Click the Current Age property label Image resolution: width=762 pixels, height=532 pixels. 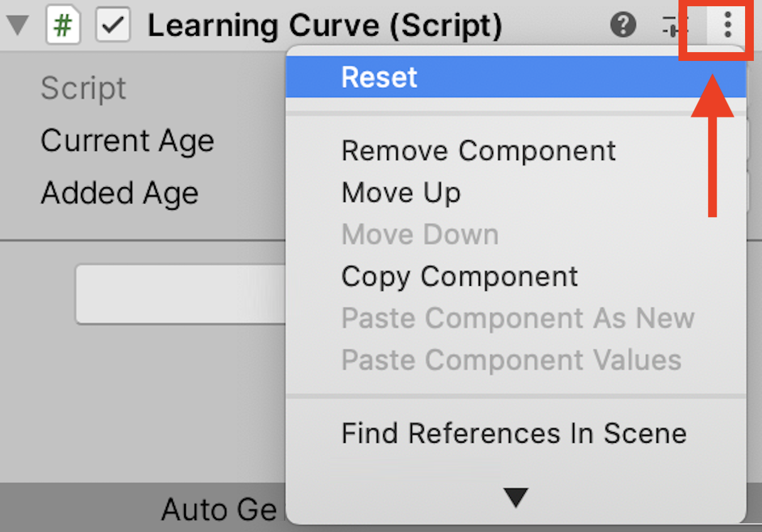click(128, 141)
